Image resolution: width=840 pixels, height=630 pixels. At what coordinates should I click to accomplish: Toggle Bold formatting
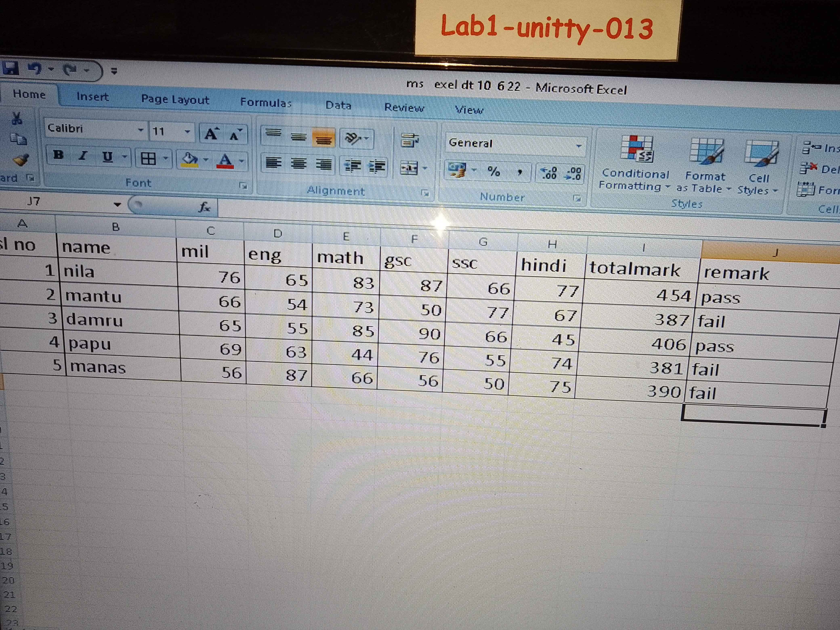tap(58, 155)
